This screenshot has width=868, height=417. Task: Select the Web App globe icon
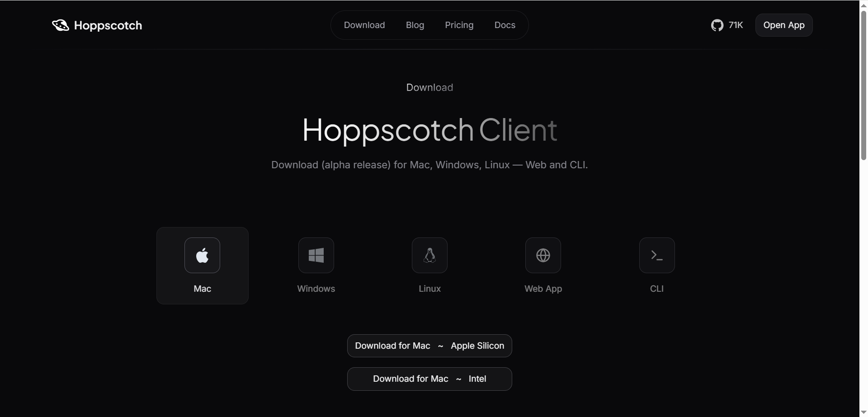pos(543,256)
